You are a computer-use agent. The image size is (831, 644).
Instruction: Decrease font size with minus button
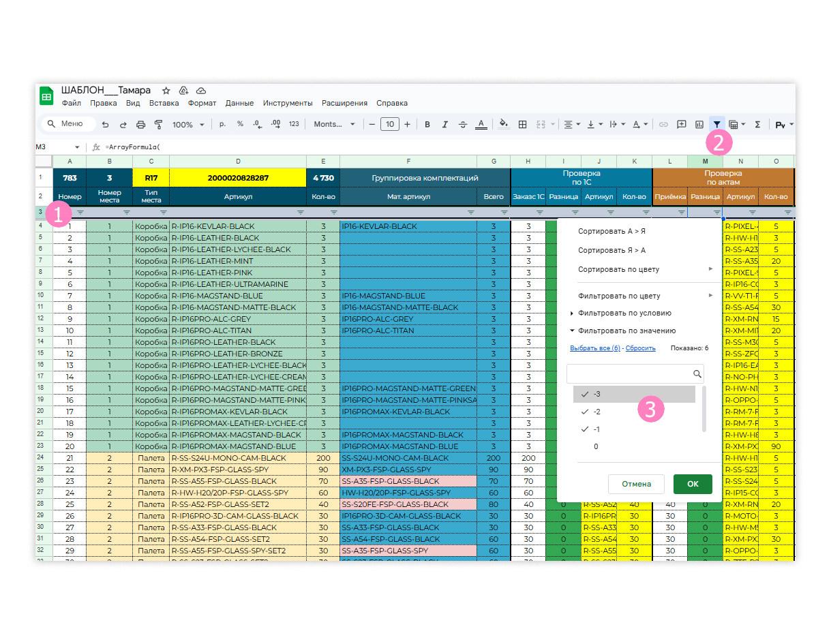[x=372, y=125]
